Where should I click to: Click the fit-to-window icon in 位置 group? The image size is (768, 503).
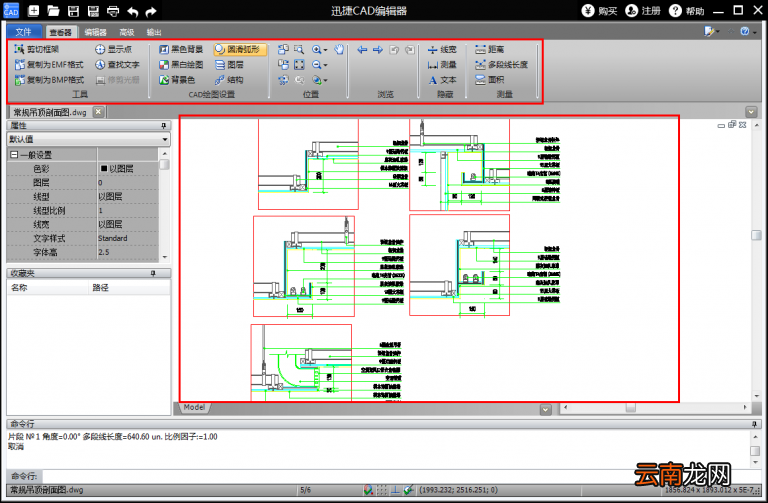click(299, 65)
